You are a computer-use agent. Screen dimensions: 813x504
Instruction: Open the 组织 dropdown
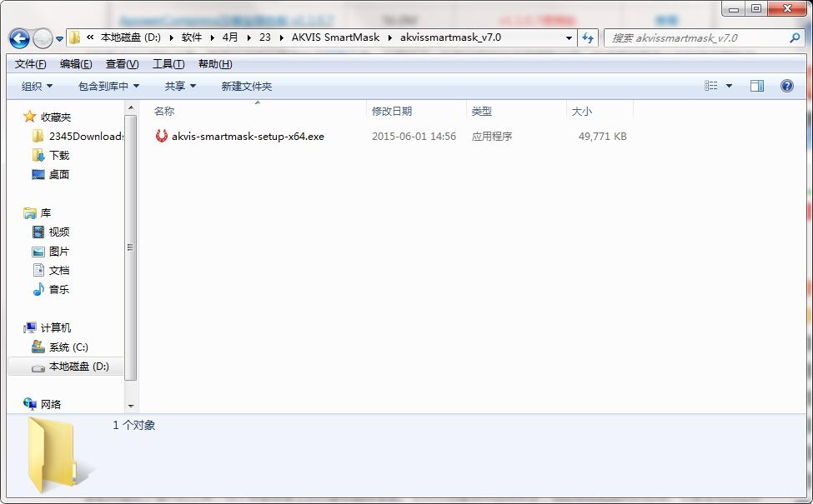tap(37, 86)
